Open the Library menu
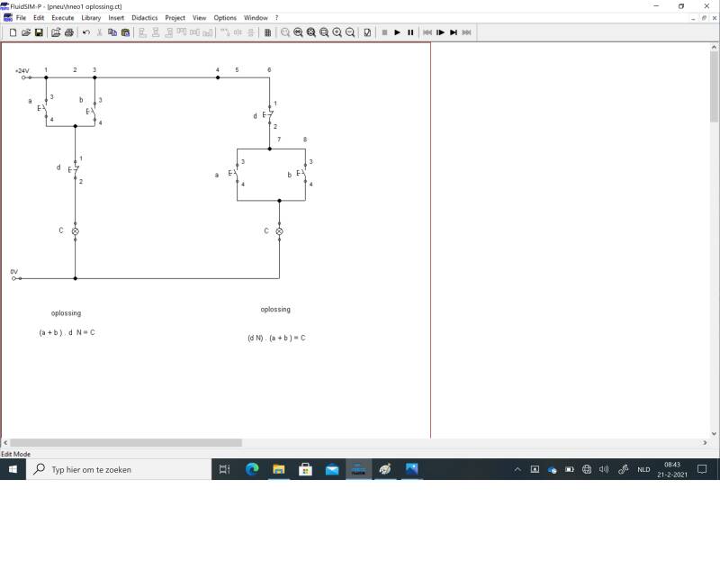The width and height of the screenshot is (720, 588). point(91,18)
